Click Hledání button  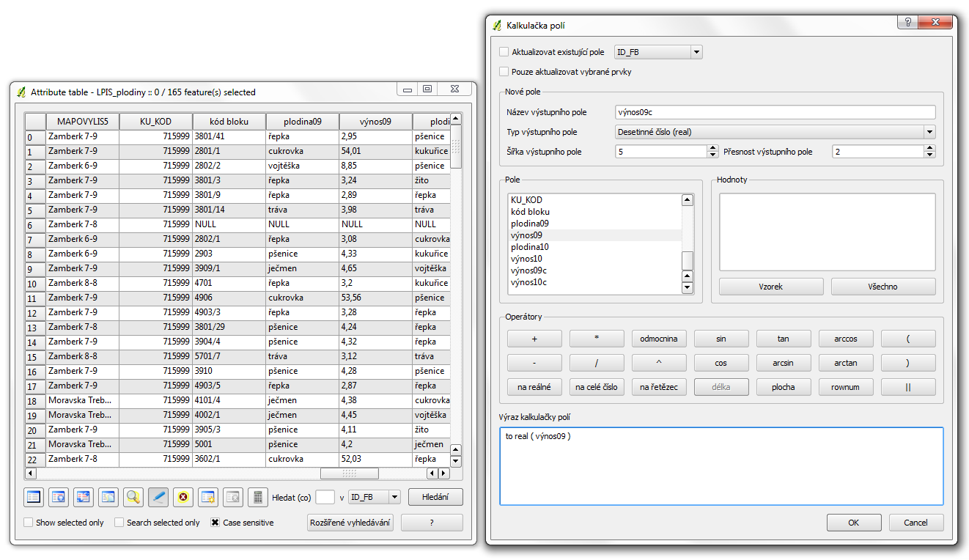tap(435, 497)
